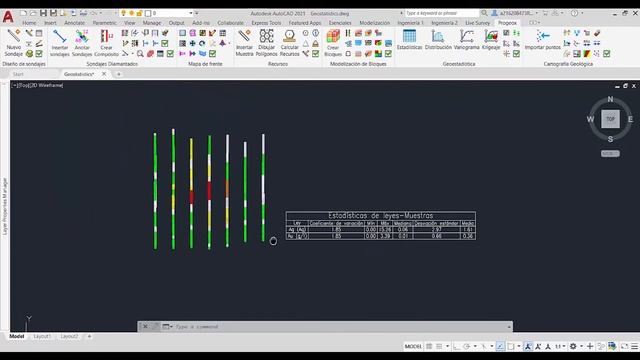Switch to the Start file tab

point(18,74)
